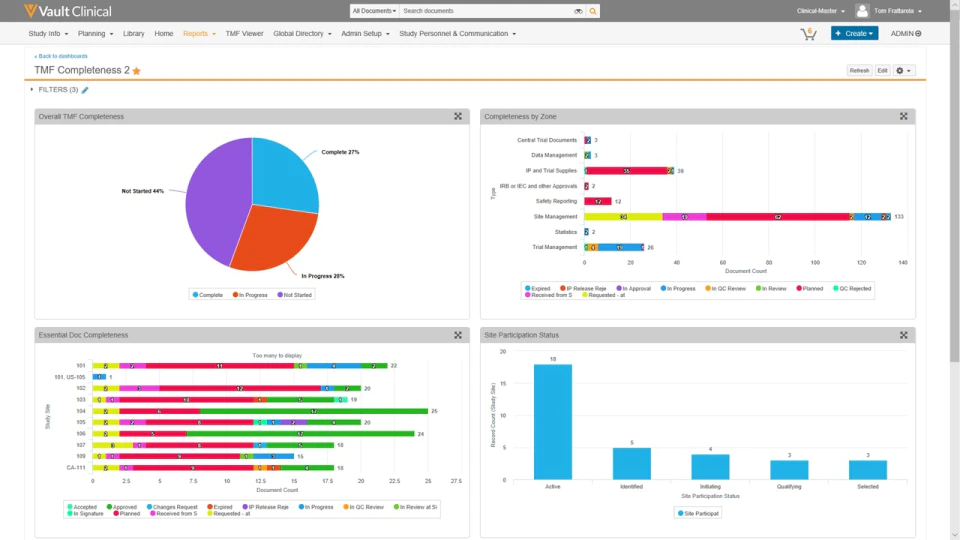Viewport: 960px width, 540px height.
Task: Click the favorite star next to TMF Completeness 2
Action: (137, 71)
